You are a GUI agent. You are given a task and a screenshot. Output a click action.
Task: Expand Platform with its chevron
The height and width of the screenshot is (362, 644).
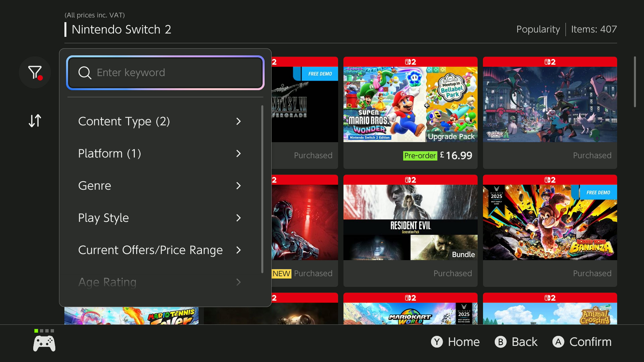coord(238,153)
